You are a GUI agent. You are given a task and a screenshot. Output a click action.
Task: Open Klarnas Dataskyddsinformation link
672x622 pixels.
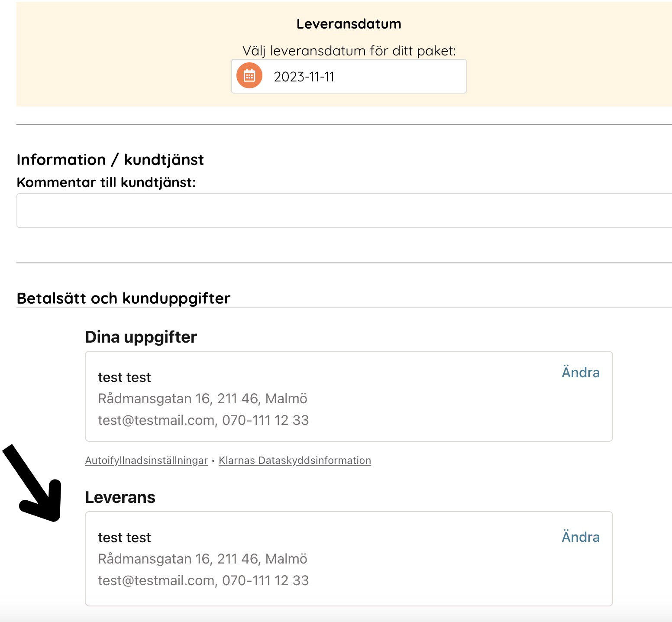coord(295,460)
